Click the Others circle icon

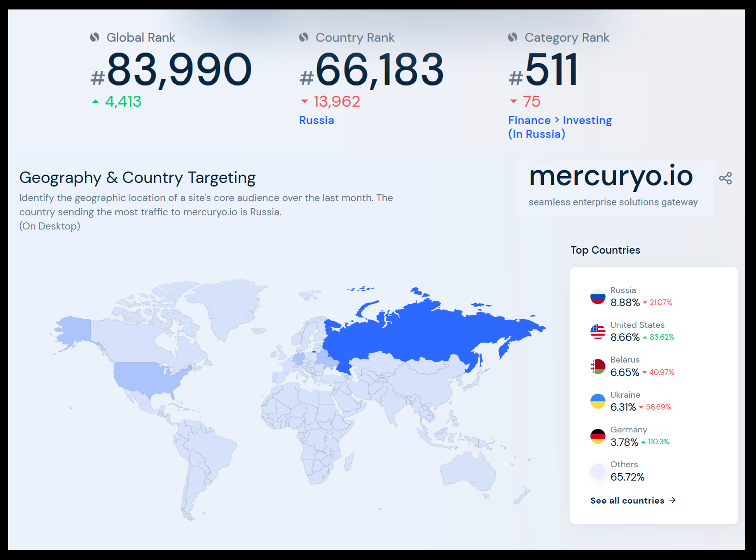(597, 471)
